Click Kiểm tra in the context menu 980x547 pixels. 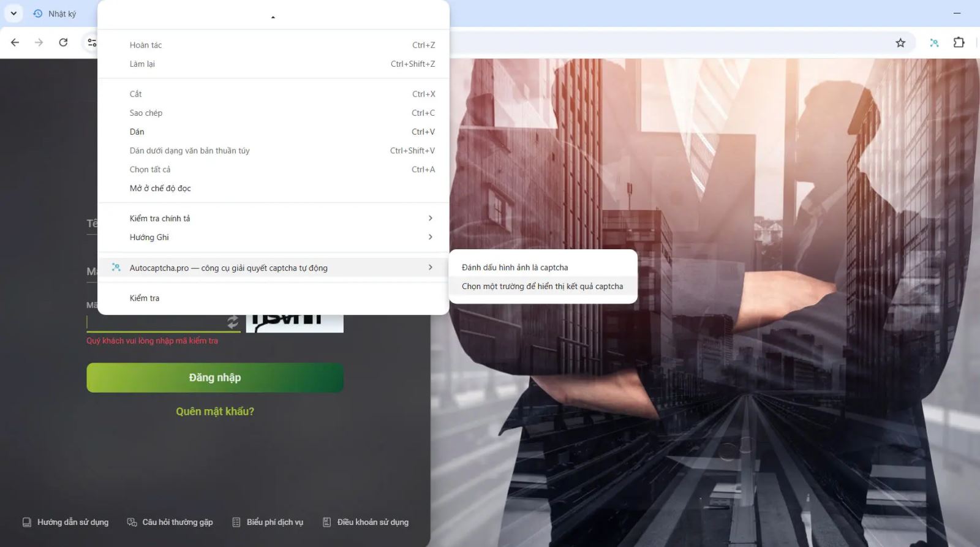point(145,298)
